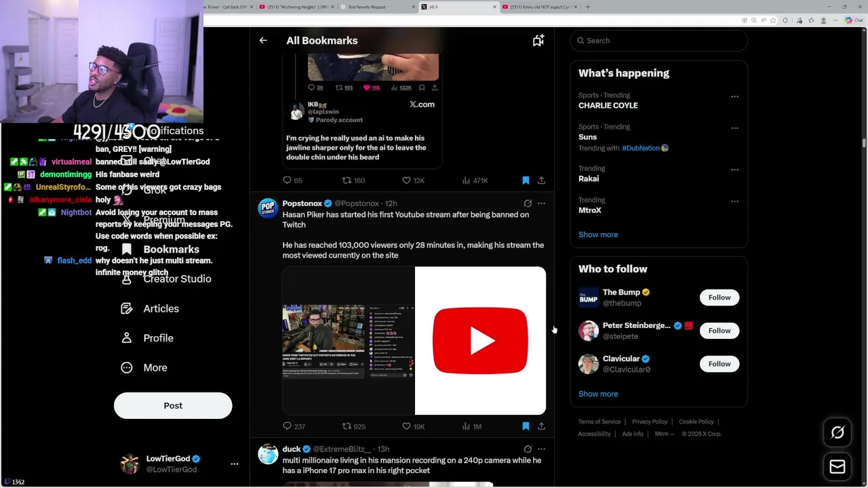Open Privacy Policy link
This screenshot has height=488, width=868.
[650, 422]
